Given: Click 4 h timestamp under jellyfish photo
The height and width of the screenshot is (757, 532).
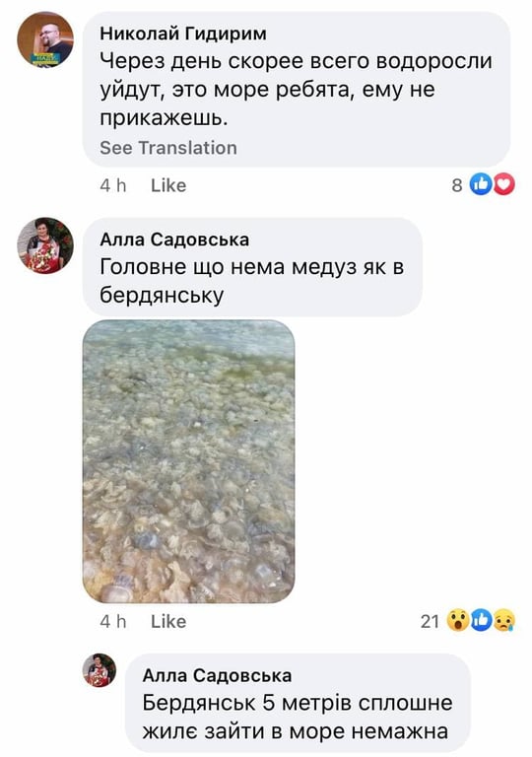Looking at the screenshot, I should click(113, 621).
